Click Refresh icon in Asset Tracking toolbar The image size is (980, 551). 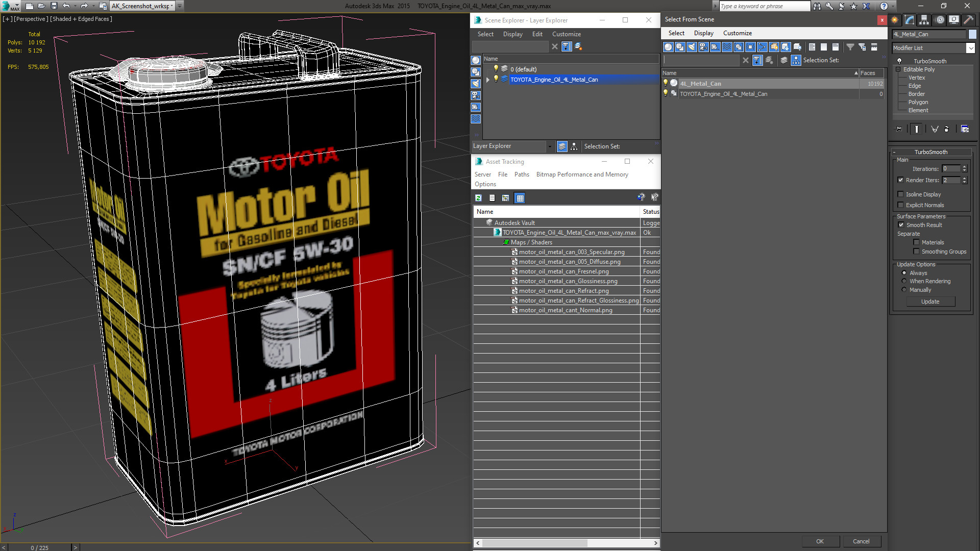(478, 198)
